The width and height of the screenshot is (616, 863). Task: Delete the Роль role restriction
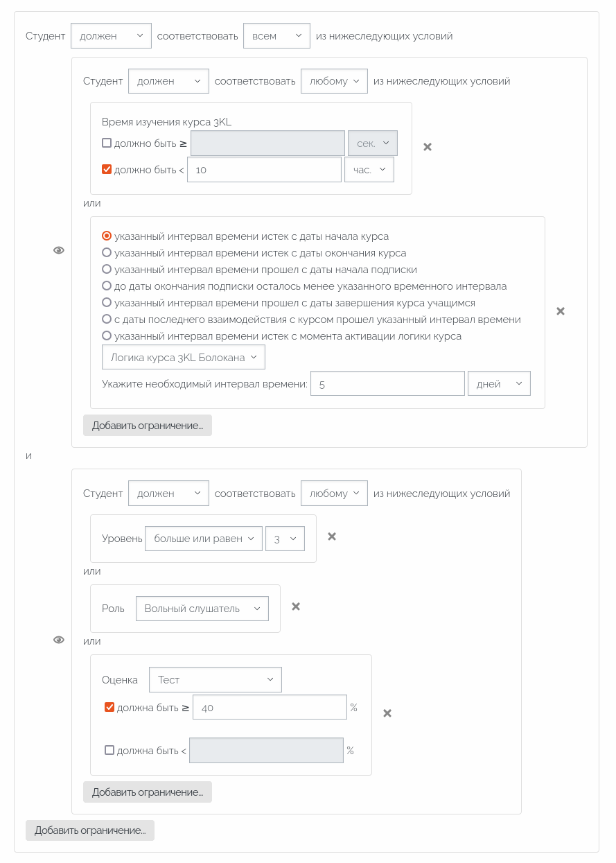pos(296,607)
